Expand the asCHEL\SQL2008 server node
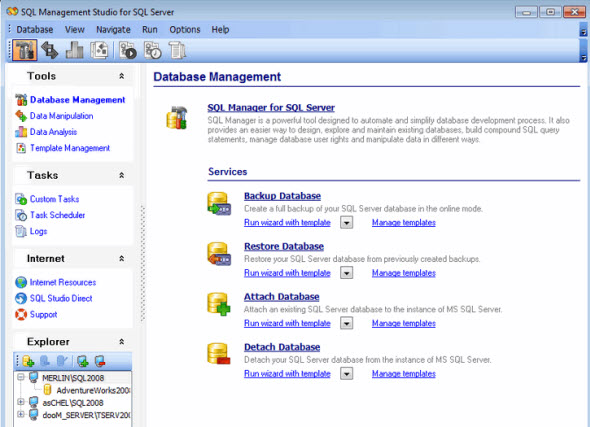Image resolution: width=590 pixels, height=427 pixels. coord(21,402)
